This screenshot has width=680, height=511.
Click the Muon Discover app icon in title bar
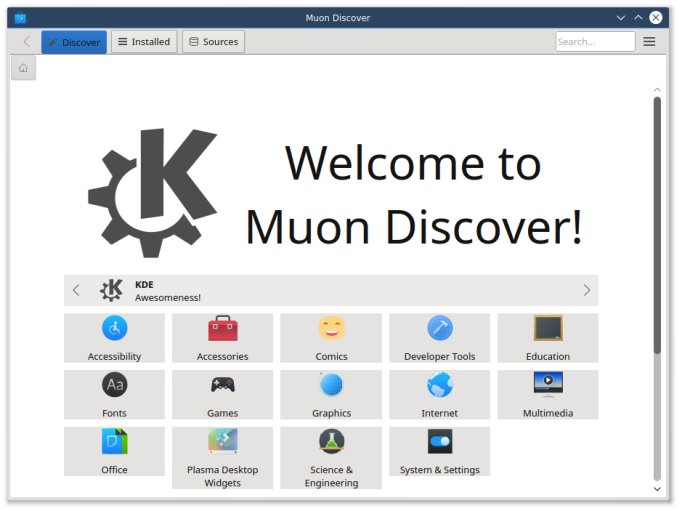coord(20,18)
